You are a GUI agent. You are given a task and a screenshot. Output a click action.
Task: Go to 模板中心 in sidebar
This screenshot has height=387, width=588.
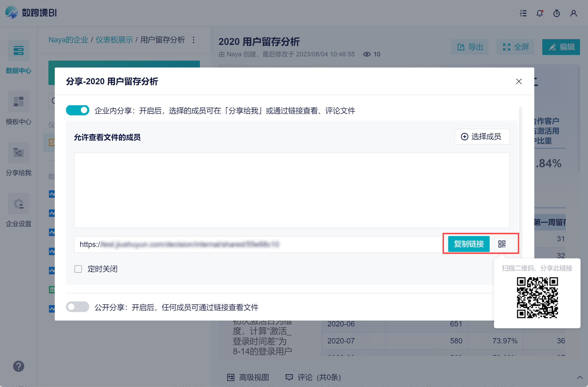pyautogui.click(x=18, y=102)
